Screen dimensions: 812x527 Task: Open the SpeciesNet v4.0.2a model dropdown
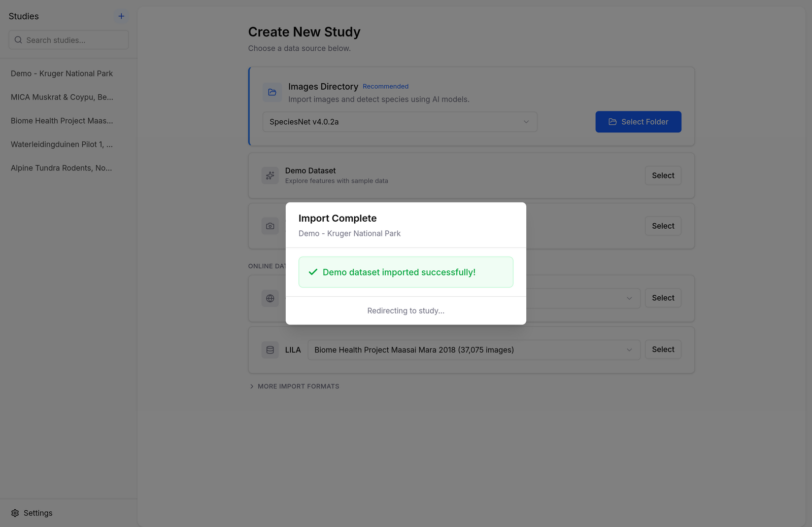(400, 122)
